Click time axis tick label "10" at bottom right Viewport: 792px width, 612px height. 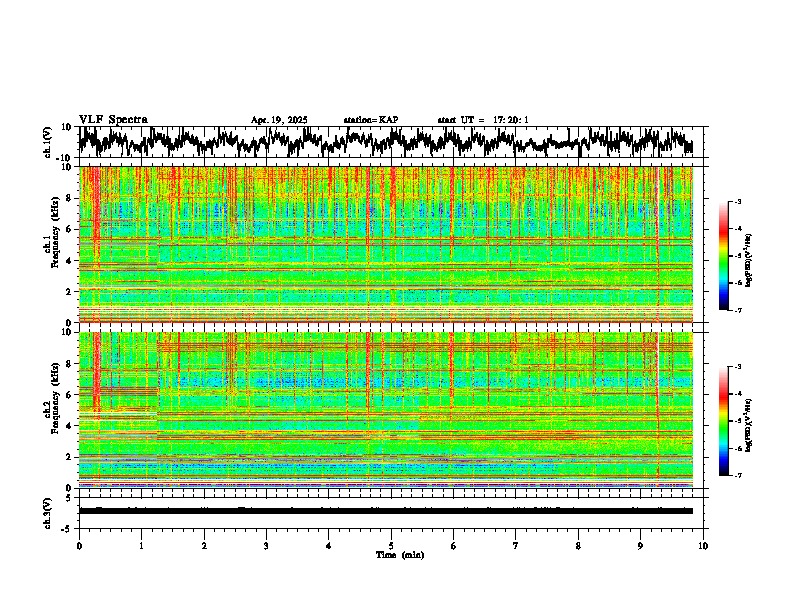click(x=703, y=546)
